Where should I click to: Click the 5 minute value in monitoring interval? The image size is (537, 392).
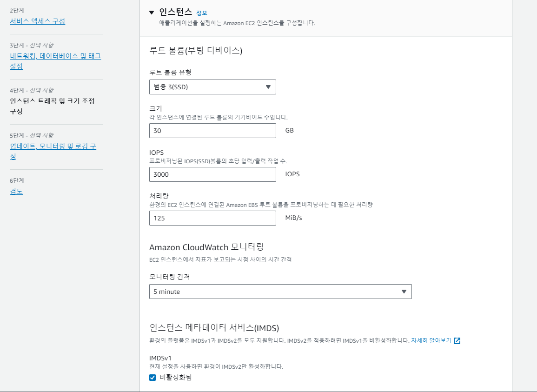click(167, 292)
